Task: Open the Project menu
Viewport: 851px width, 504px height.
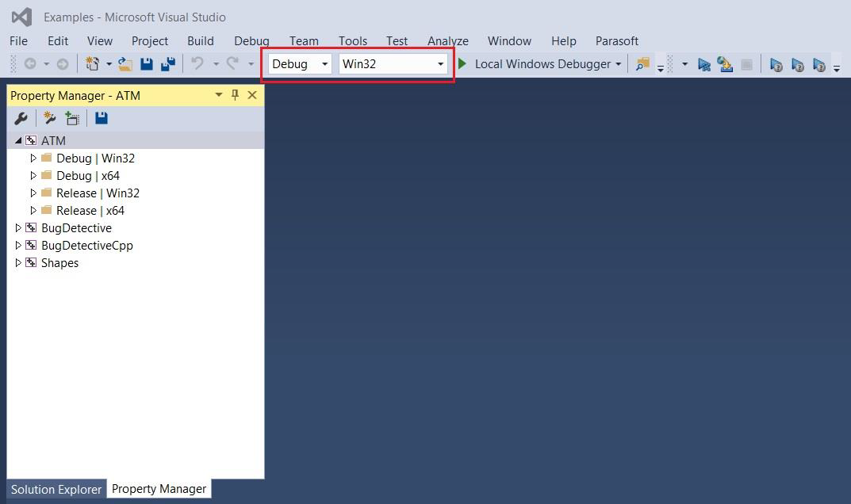Action: click(x=150, y=41)
